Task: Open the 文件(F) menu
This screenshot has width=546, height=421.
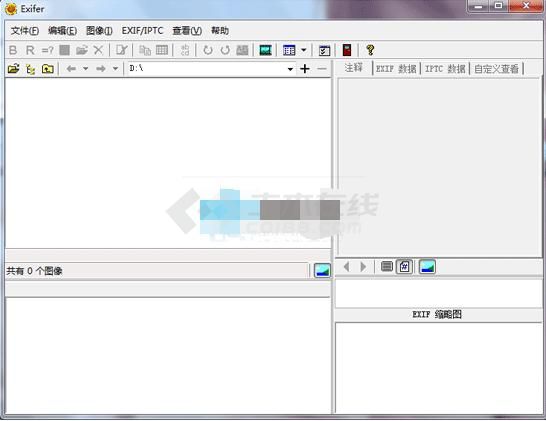Action: (25, 31)
